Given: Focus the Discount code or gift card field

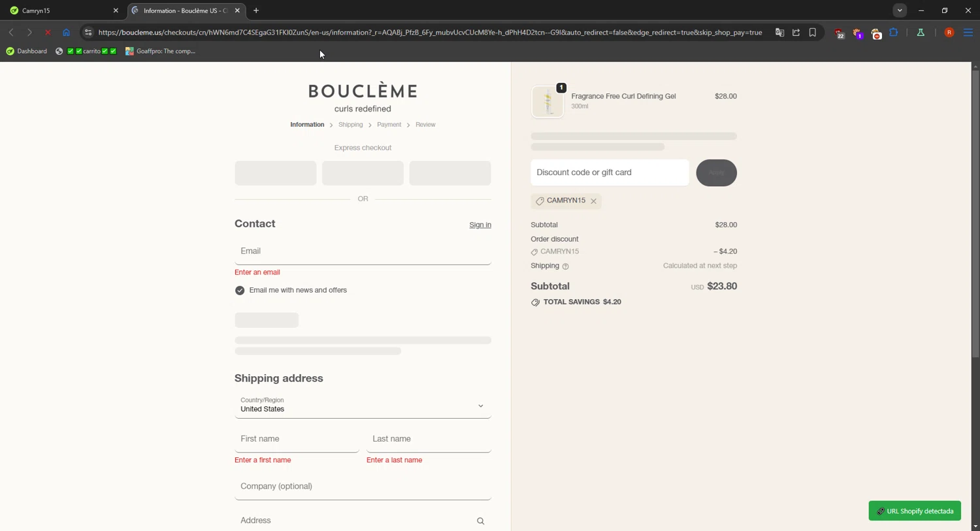Looking at the screenshot, I should [x=610, y=172].
